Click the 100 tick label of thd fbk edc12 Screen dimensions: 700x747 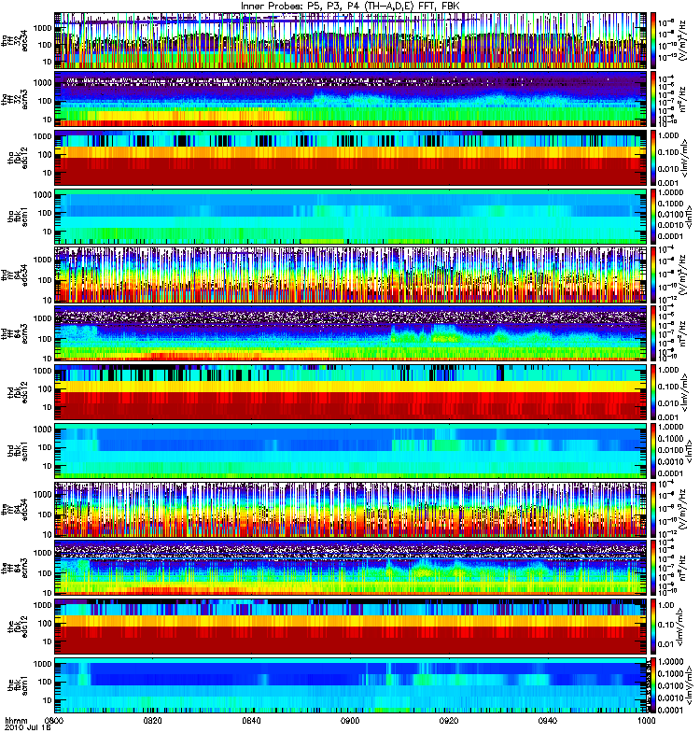click(45, 388)
